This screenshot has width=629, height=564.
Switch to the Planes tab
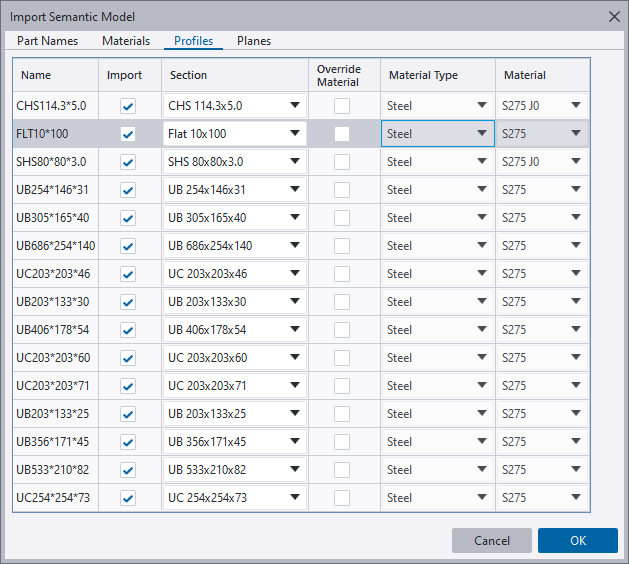[254, 41]
